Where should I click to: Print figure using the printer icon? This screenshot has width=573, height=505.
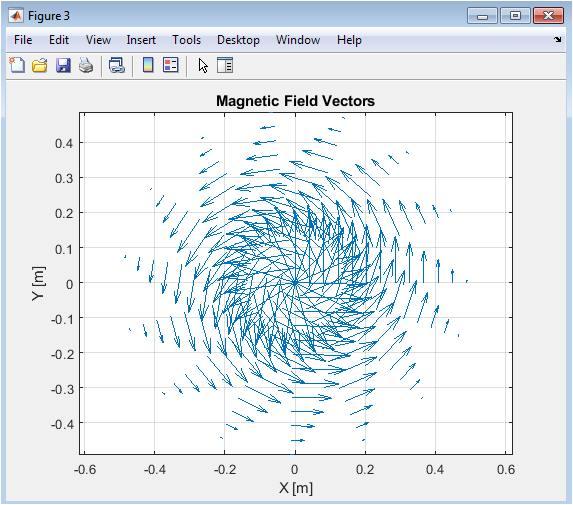tap(86, 65)
